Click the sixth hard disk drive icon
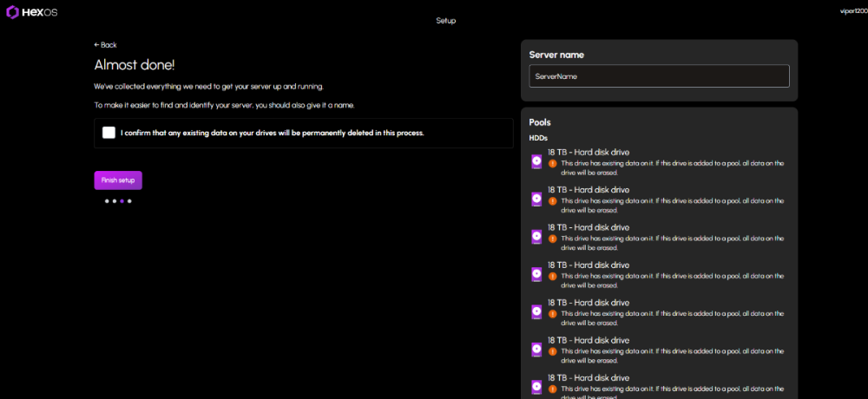Image resolution: width=868 pixels, height=399 pixels. pyautogui.click(x=536, y=349)
